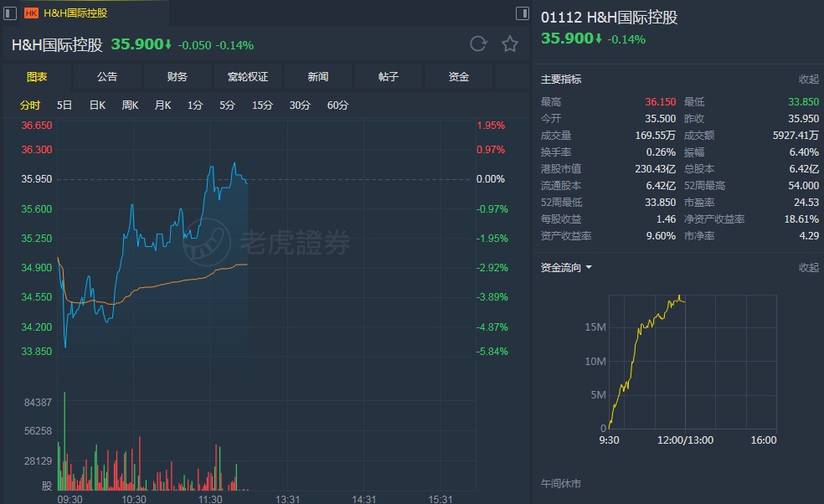Add stock to favorites with star icon
The width and height of the screenshot is (824, 504).
click(x=510, y=44)
